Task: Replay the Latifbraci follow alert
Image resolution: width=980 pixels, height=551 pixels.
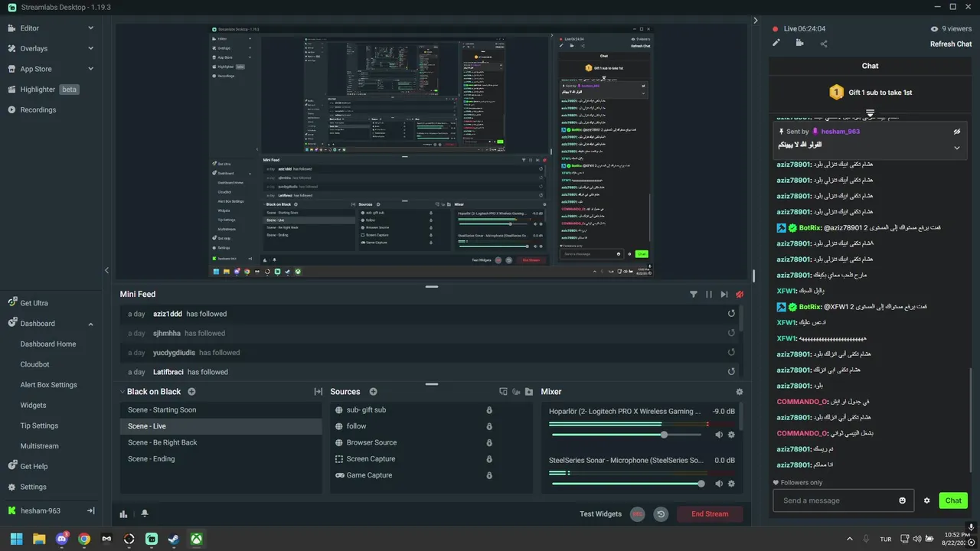Action: tap(731, 372)
